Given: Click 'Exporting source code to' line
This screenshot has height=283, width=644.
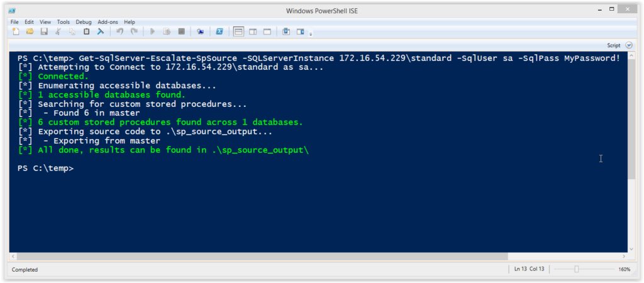Looking at the screenshot, I should (145, 131).
